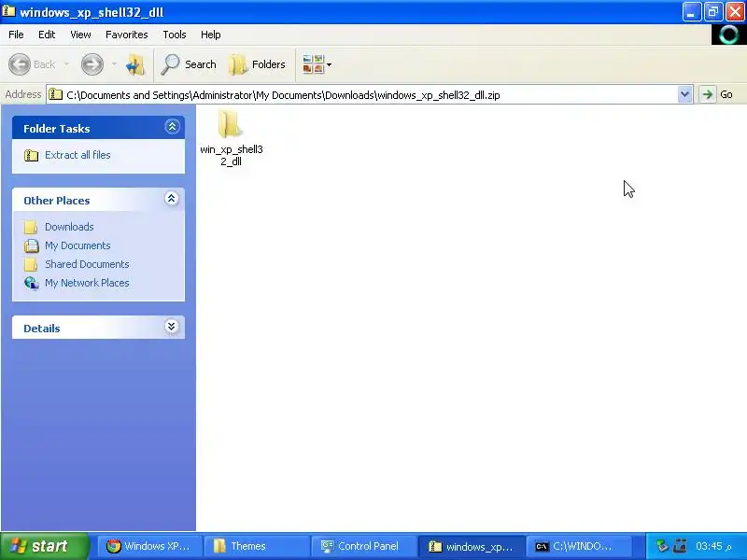Viewport: 747px width, 560px height.
Task: Open the Chrome Windows XP taskbar button
Action: (149, 546)
